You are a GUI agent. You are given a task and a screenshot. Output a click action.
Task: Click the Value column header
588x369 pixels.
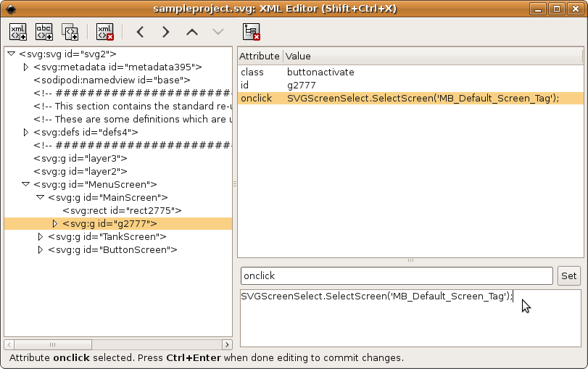tap(433, 57)
